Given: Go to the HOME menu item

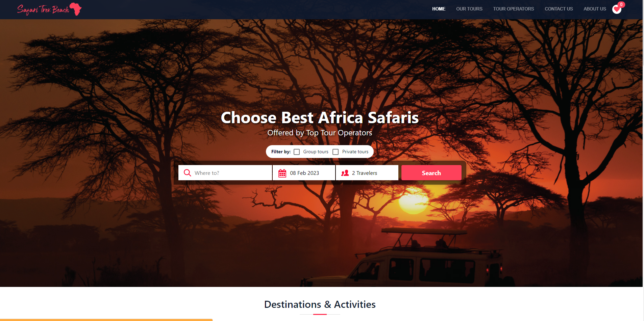Looking at the screenshot, I should click(x=439, y=9).
